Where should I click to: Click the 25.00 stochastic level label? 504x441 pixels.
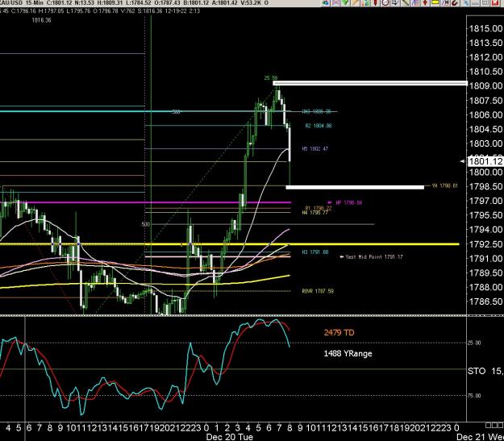click(x=474, y=343)
